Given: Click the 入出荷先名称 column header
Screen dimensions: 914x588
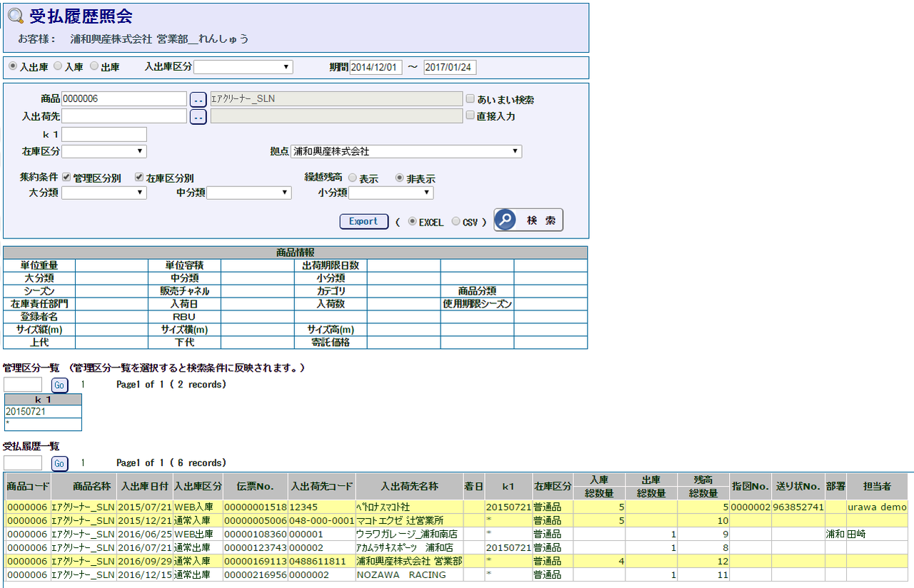Looking at the screenshot, I should point(408,487).
